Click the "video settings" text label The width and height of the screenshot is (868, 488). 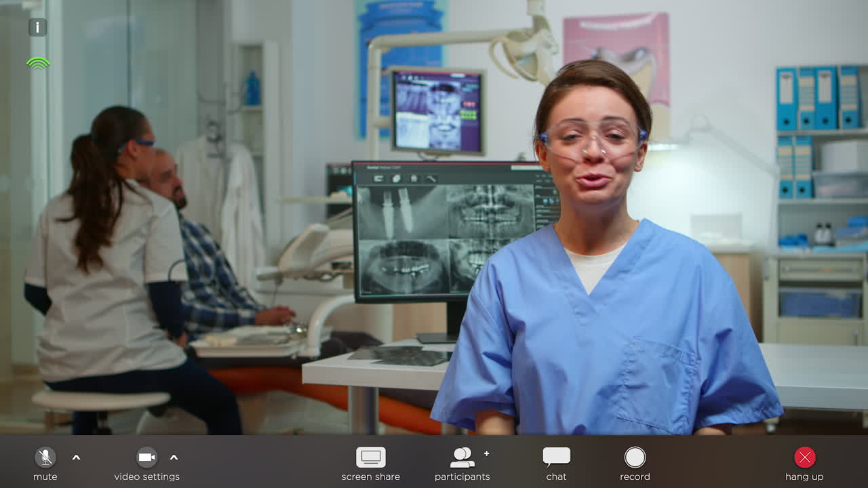[x=146, y=476]
